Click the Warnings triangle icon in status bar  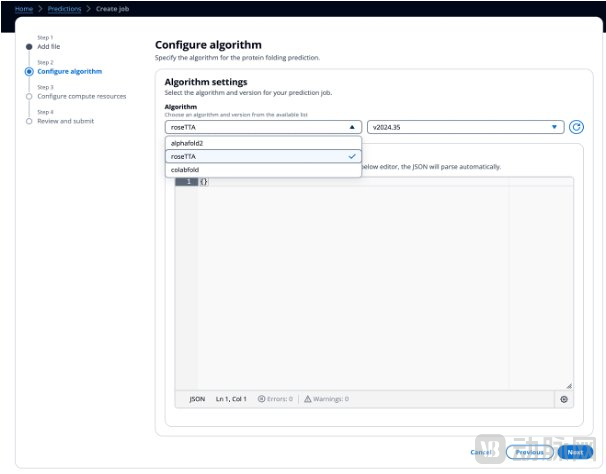click(308, 399)
